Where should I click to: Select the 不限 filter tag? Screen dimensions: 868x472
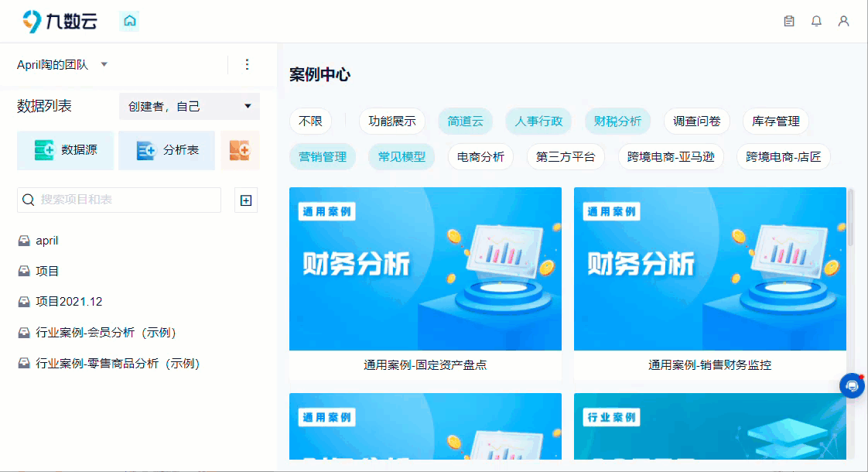310,121
